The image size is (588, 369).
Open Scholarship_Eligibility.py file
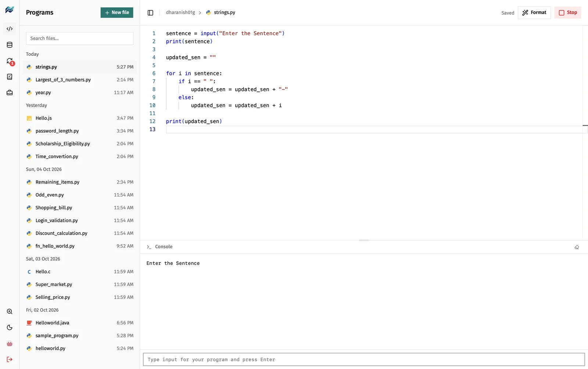(80, 144)
